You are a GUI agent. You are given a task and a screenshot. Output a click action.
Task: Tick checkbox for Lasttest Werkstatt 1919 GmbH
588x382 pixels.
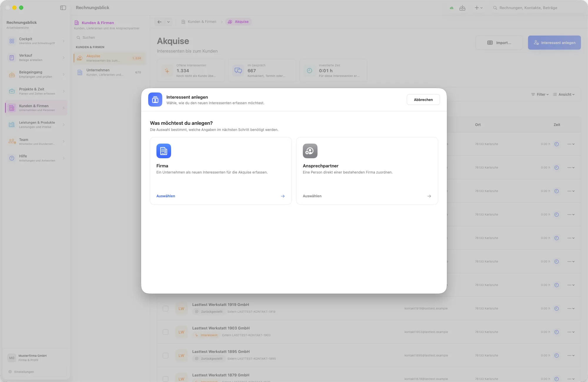coord(166,309)
